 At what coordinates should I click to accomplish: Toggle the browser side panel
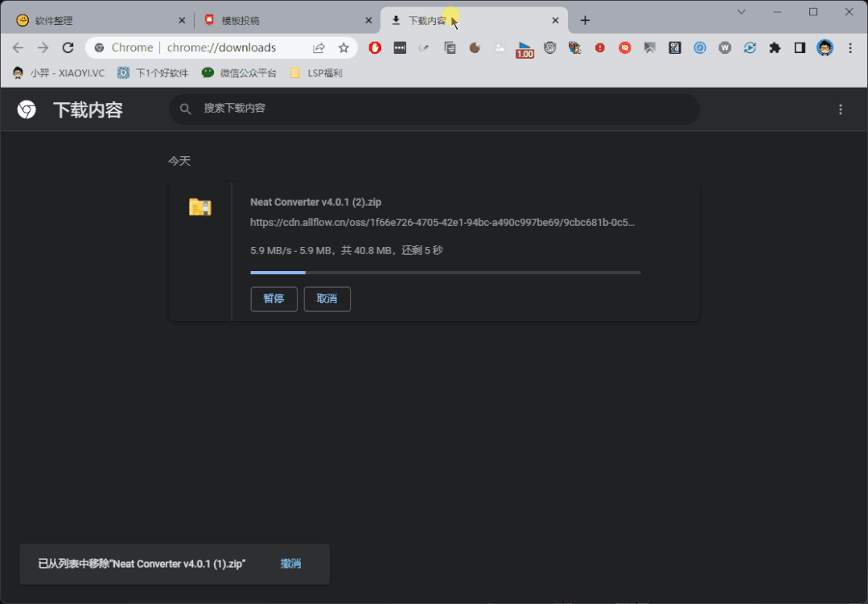tap(800, 47)
